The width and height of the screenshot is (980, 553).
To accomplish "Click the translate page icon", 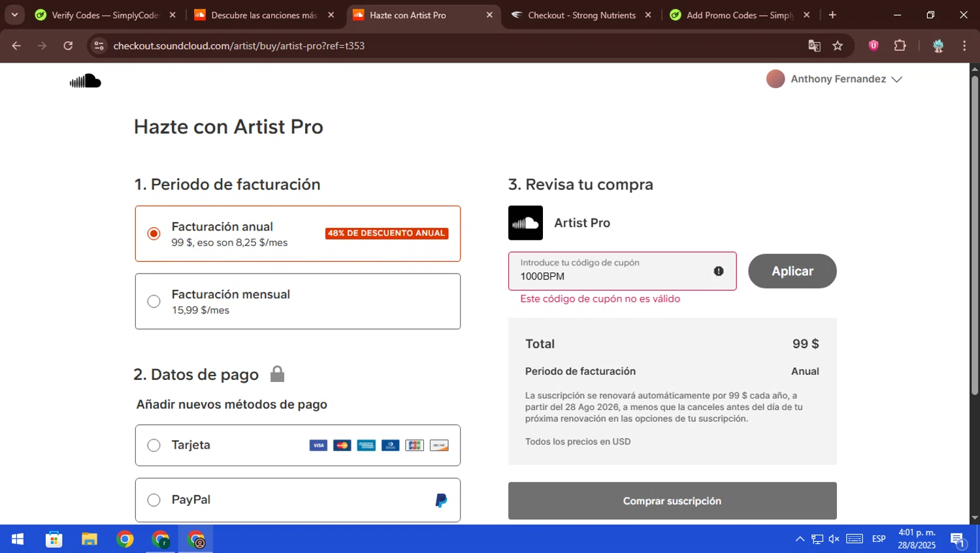I will (814, 46).
